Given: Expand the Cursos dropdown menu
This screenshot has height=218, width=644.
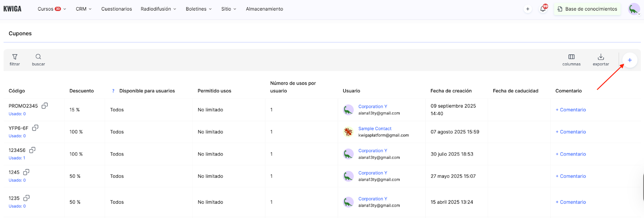Looking at the screenshot, I should (x=52, y=9).
